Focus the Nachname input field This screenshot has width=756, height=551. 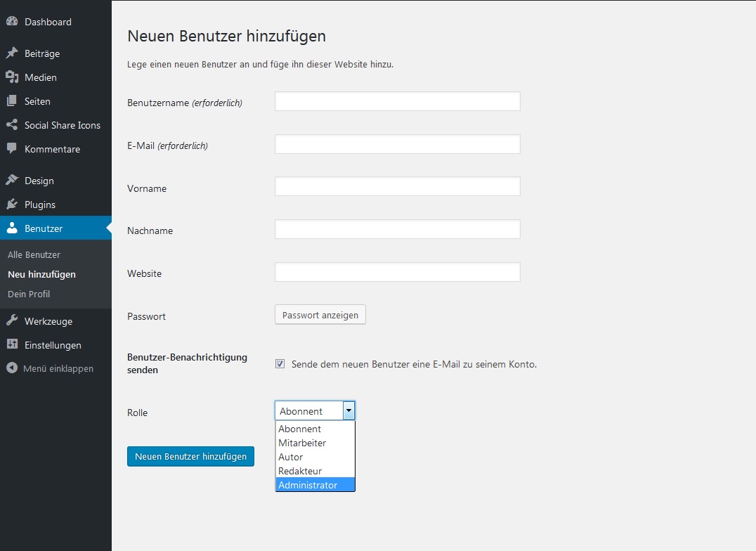click(x=397, y=229)
